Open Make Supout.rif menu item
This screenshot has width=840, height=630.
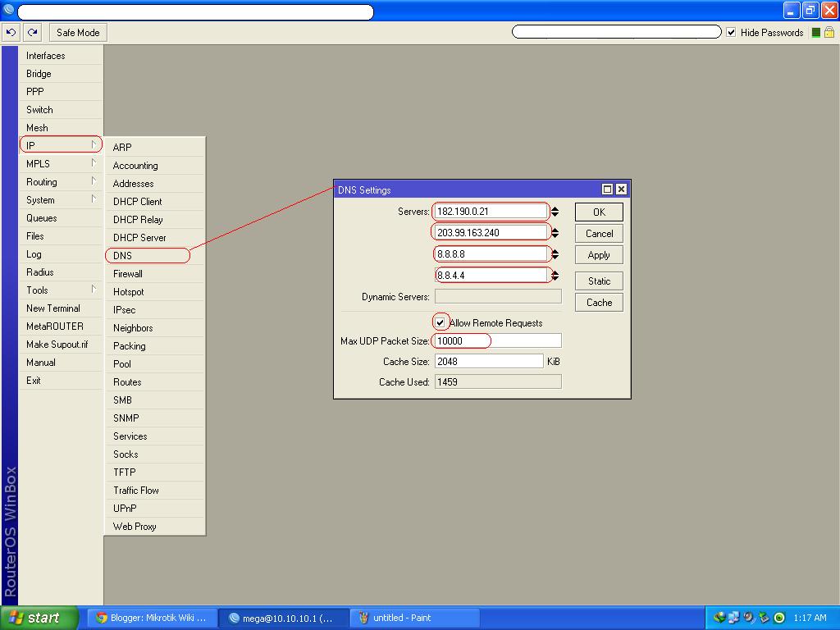[61, 345]
